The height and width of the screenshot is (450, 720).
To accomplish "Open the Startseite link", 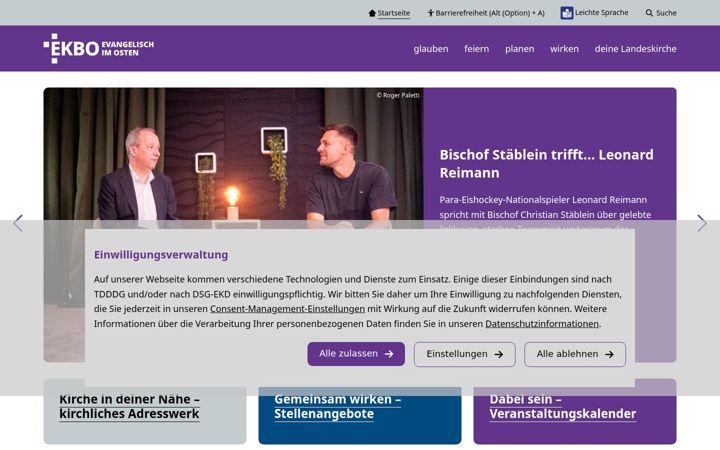I will coord(394,13).
